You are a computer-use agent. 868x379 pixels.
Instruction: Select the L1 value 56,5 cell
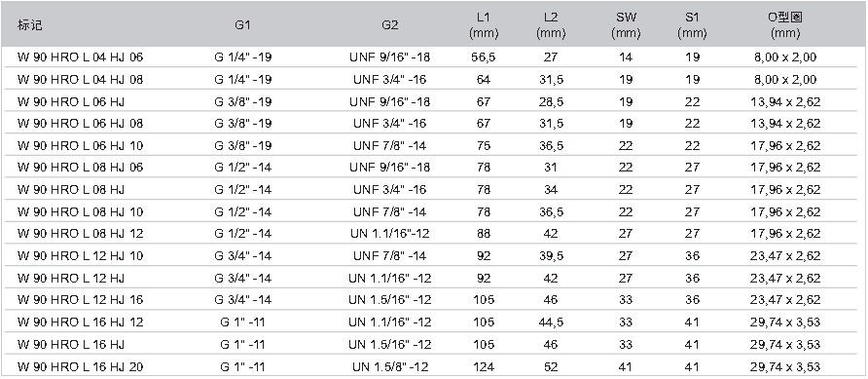[x=484, y=57]
